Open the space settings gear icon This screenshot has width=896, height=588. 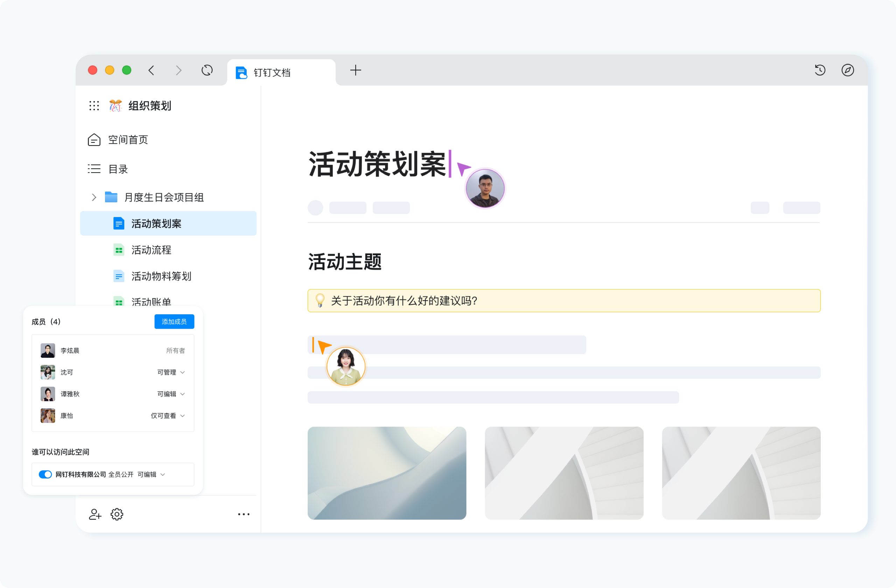(x=117, y=514)
